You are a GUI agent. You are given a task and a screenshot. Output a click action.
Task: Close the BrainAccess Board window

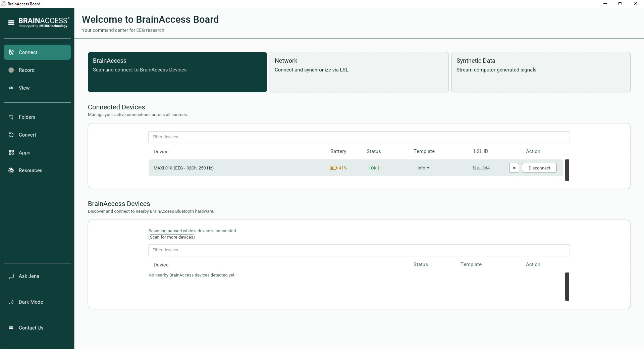click(x=636, y=4)
